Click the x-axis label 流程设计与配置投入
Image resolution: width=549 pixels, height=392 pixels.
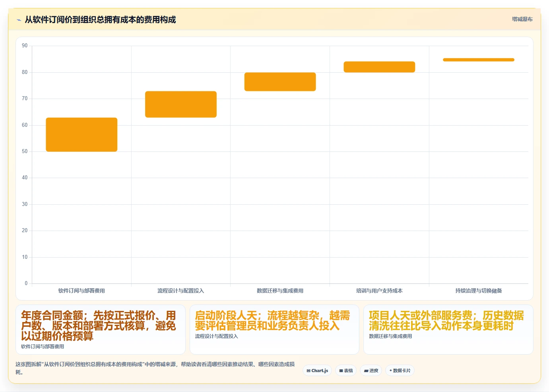[x=181, y=291]
